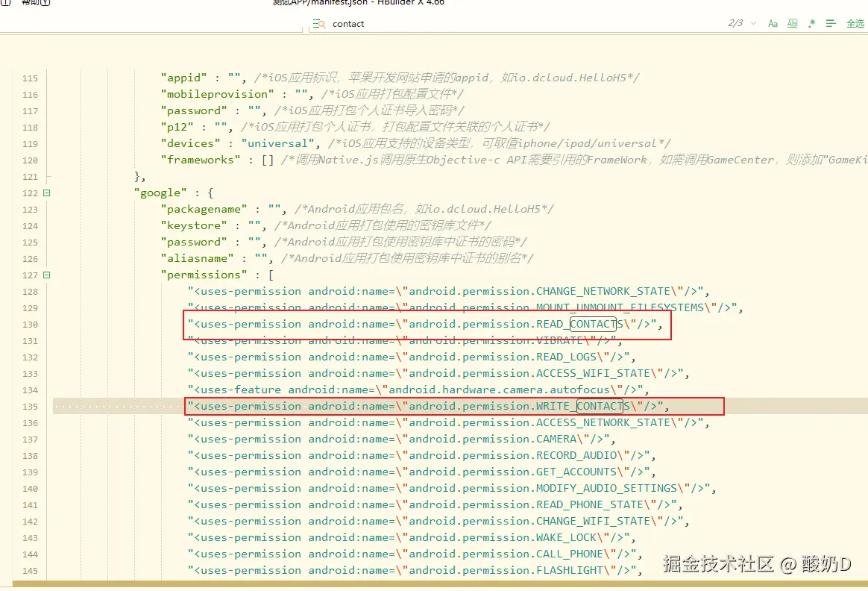Click line number 135 in the gutter
The image size is (868, 591).
tap(30, 407)
